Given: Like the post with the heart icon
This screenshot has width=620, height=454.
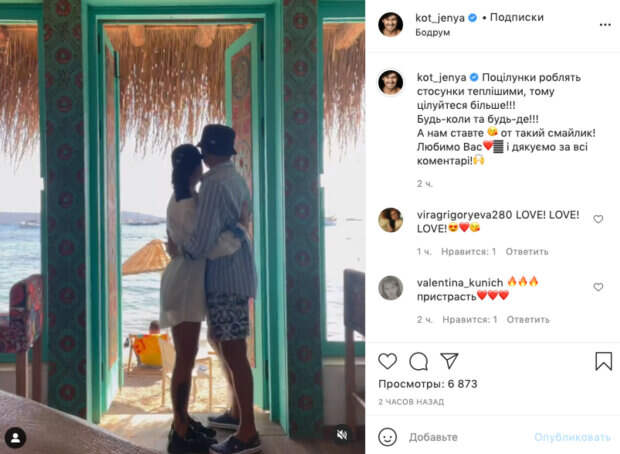Looking at the screenshot, I should click(388, 361).
